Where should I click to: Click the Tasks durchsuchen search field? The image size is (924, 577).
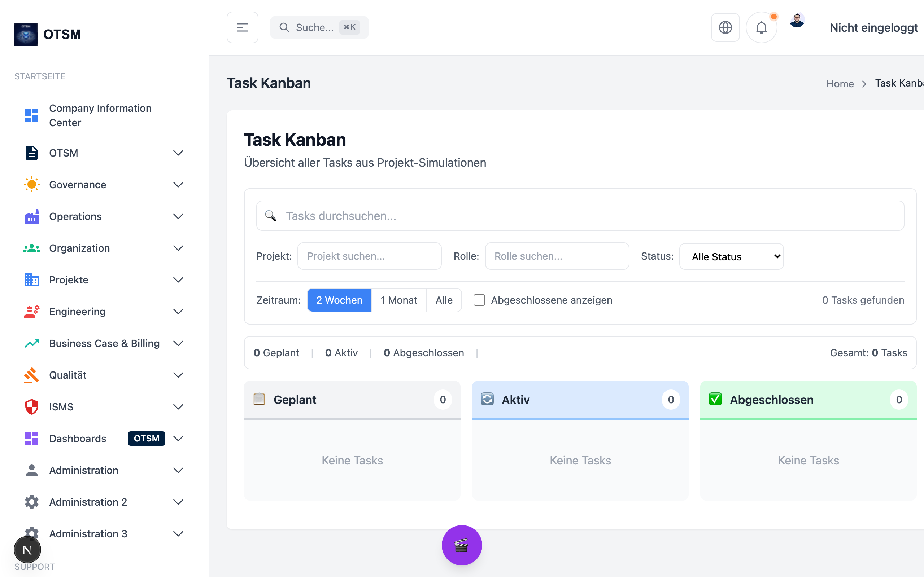580,216
